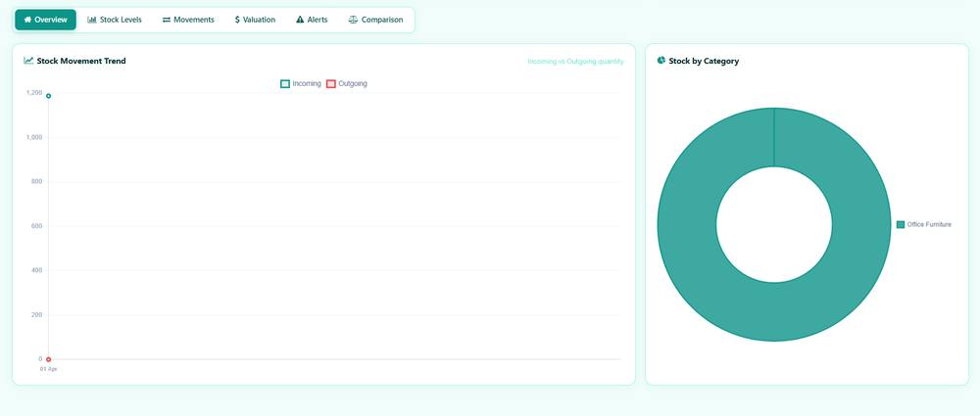Click the x-axis date label under chart
This screenshot has width=980, height=416.
[49, 369]
